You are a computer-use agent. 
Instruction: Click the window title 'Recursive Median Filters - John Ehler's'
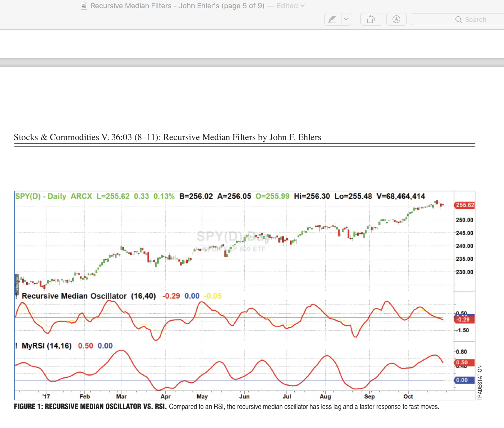click(x=155, y=6)
